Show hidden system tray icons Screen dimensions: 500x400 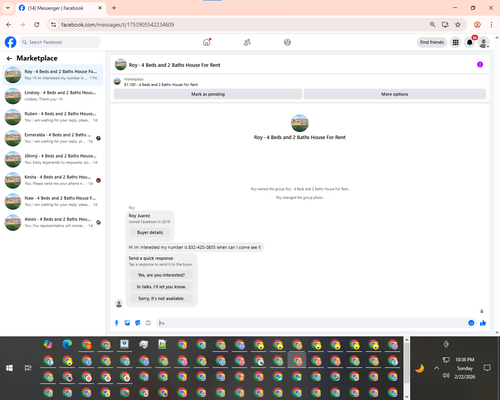click(x=436, y=368)
